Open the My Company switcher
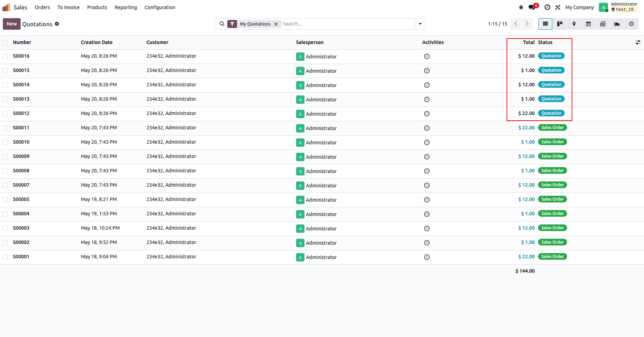Image resolution: width=644 pixels, height=337 pixels. pos(579,7)
